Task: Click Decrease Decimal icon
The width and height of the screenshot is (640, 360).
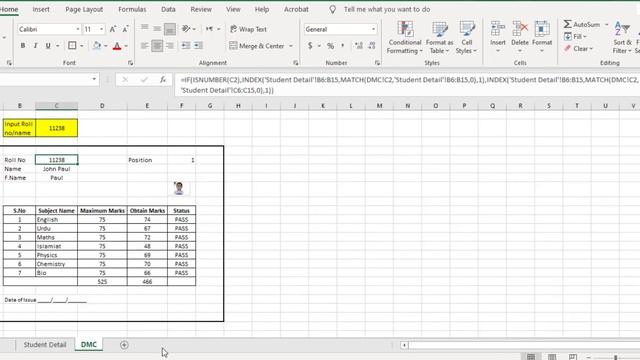Action: (371, 46)
